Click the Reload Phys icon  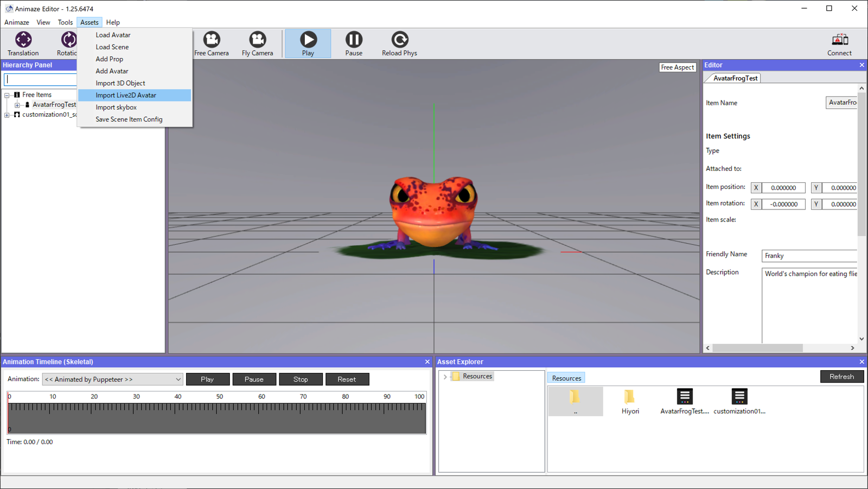point(399,40)
